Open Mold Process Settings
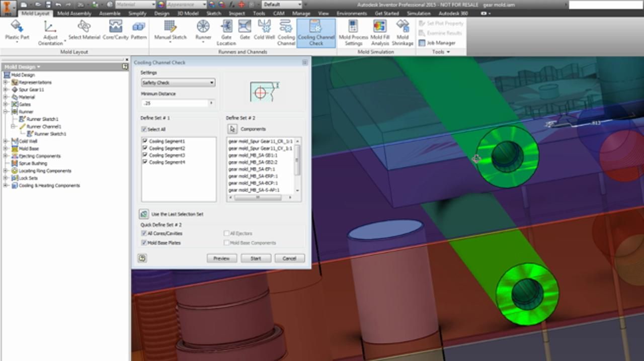This screenshot has width=644, height=361. click(x=353, y=30)
